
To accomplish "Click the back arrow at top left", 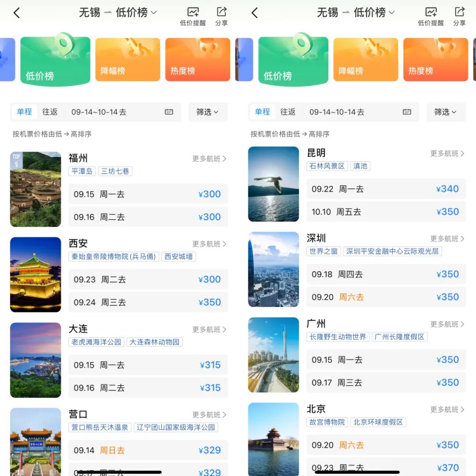I will [17, 13].
